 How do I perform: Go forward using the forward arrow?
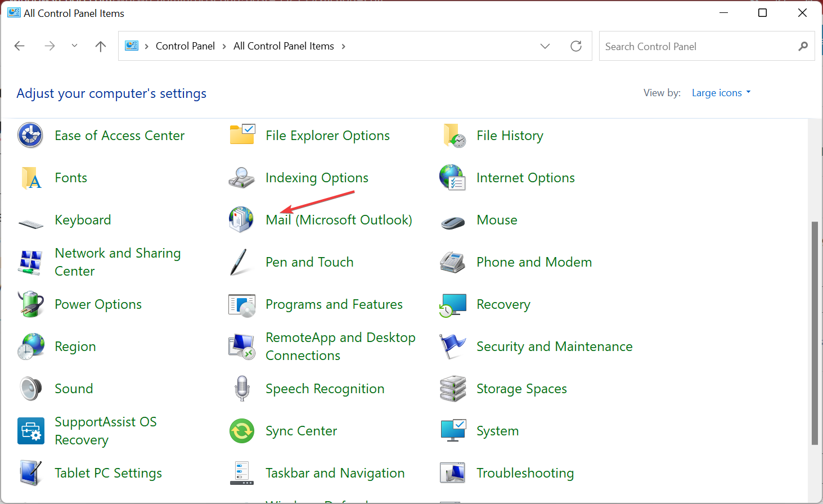click(50, 46)
